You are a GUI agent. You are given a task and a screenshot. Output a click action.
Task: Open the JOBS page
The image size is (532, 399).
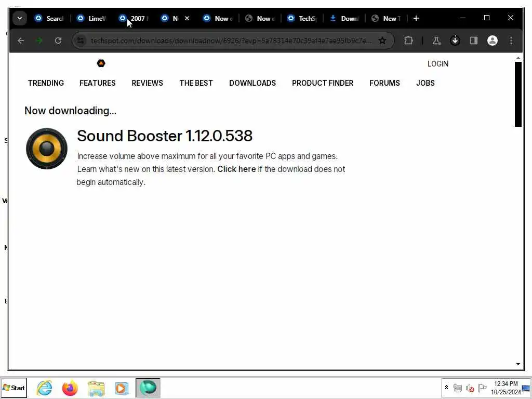(425, 83)
